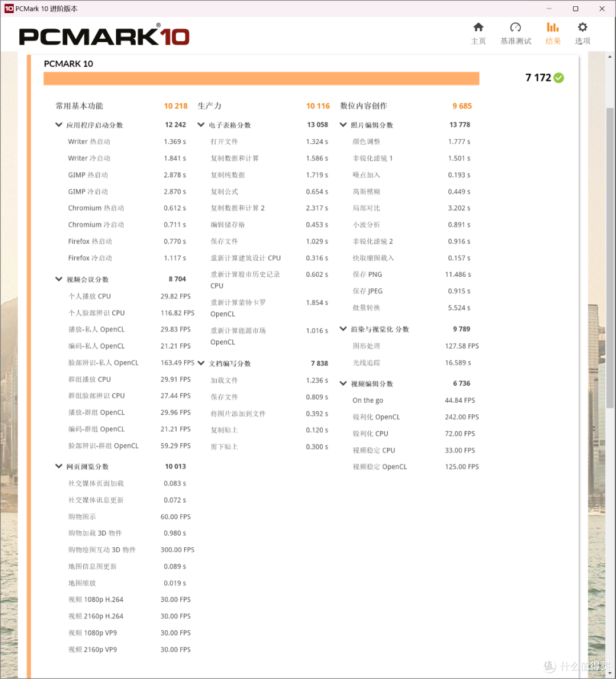
Task: Collapse the 电子表格分数 section
Action: tap(201, 125)
